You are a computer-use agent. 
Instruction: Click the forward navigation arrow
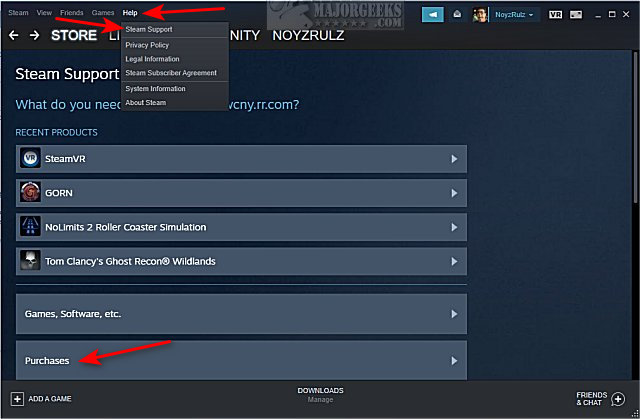[x=35, y=35]
